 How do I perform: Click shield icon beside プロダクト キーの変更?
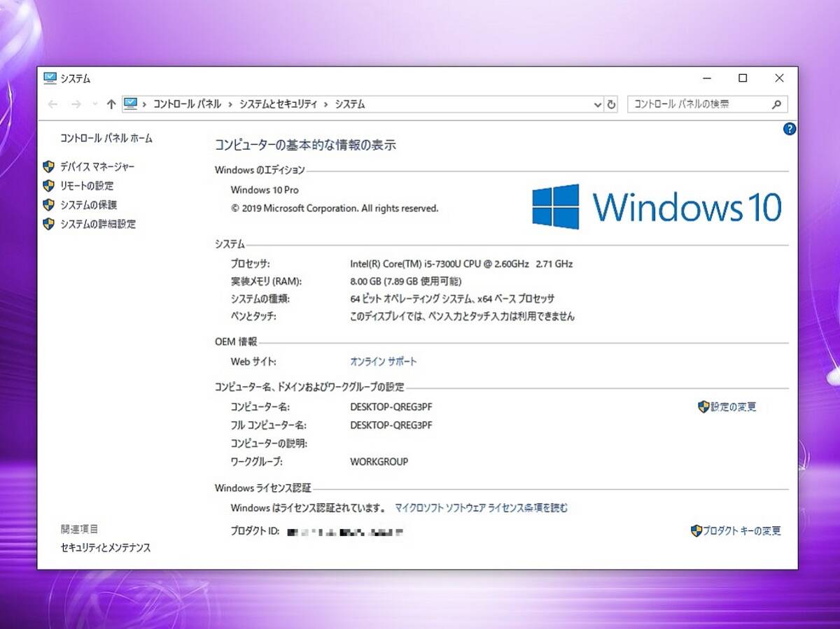(696, 531)
